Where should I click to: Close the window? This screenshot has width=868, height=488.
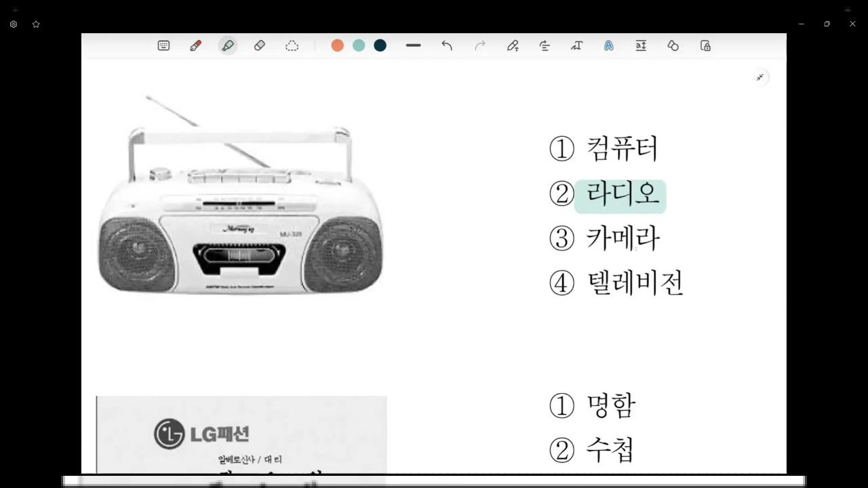tap(852, 24)
